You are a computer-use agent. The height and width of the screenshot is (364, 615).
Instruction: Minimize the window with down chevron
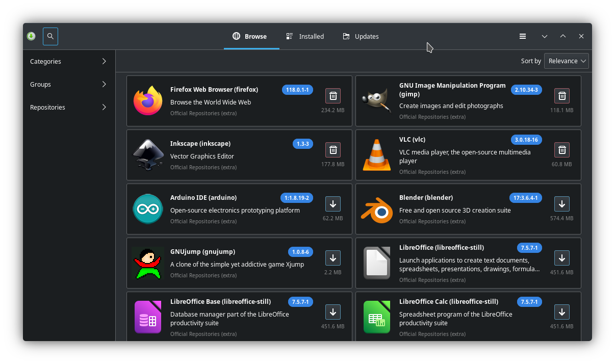545,36
